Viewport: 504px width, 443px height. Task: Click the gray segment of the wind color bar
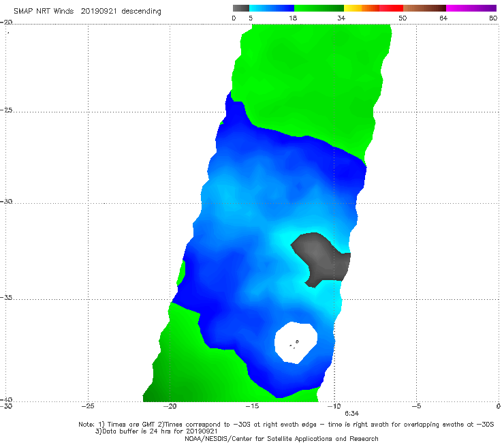(241, 8)
